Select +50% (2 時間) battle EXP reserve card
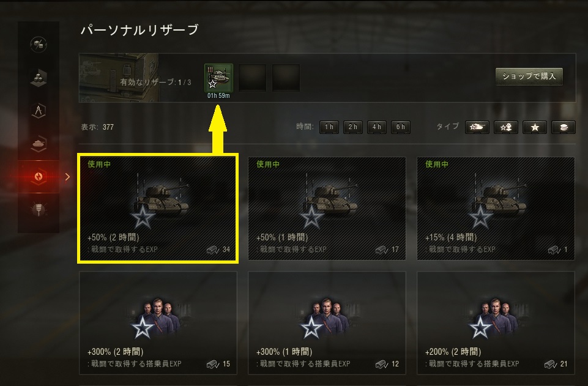 158,209
